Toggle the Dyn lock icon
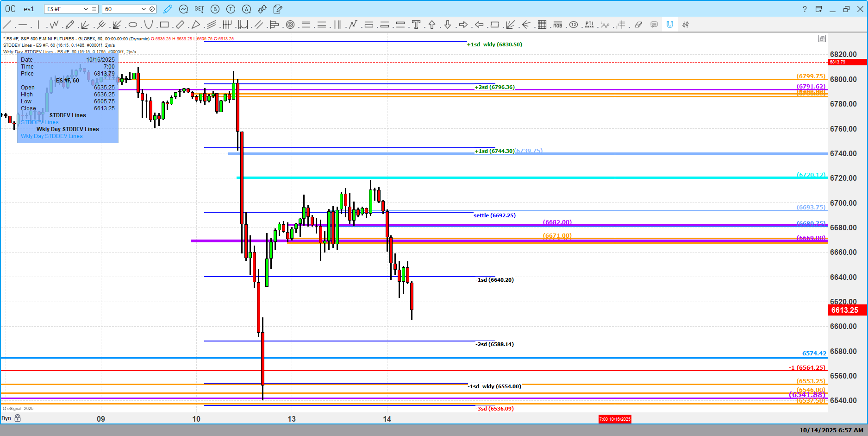 pos(18,418)
